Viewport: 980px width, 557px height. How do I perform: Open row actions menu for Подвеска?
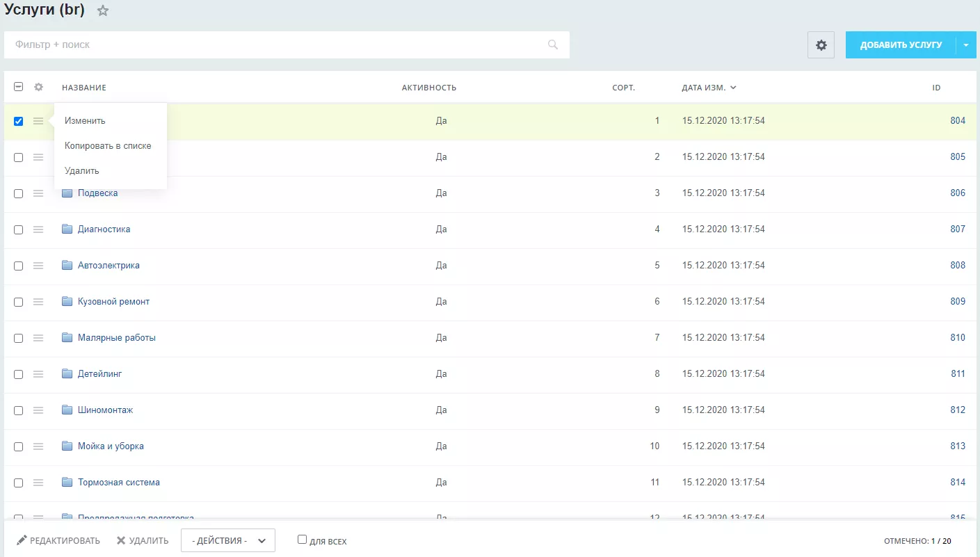point(38,193)
